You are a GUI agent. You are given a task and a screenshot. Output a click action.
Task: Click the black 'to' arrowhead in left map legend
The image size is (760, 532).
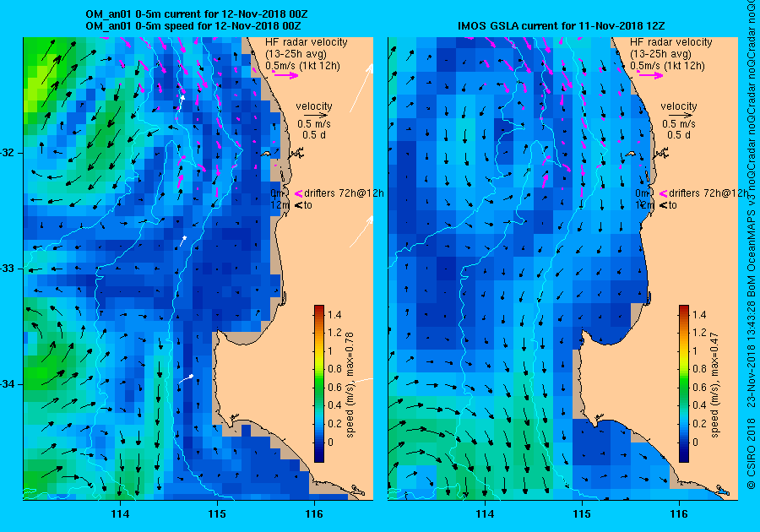tap(299, 205)
